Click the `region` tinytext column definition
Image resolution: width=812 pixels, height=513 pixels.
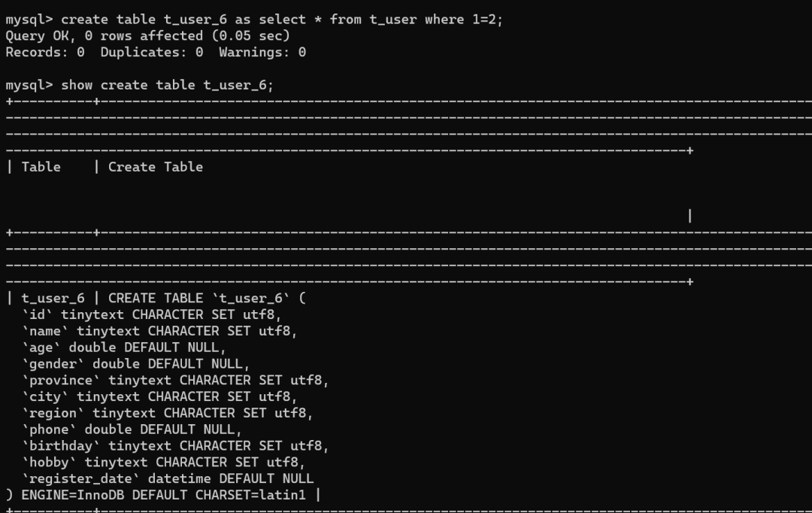[167, 414]
